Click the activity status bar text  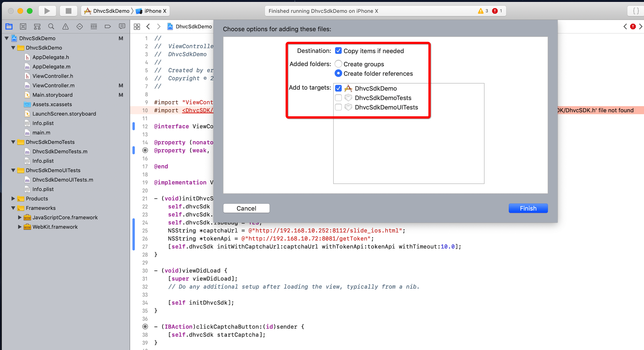click(x=323, y=11)
